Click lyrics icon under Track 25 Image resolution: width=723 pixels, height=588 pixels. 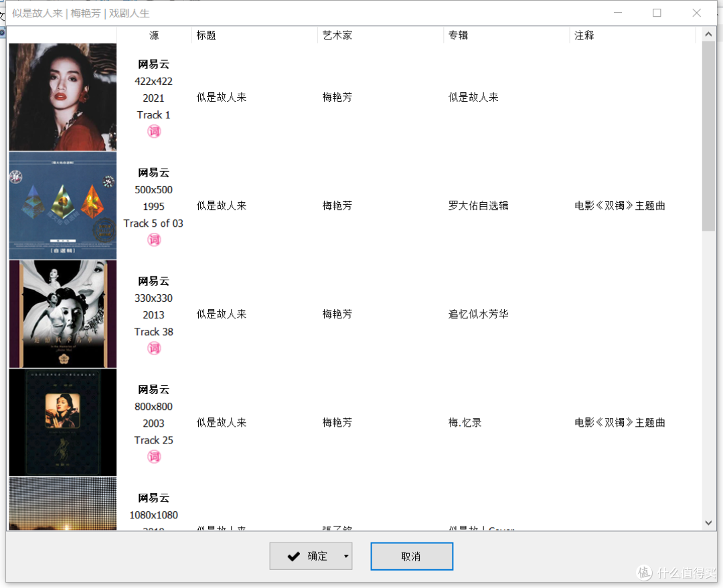[154, 456]
